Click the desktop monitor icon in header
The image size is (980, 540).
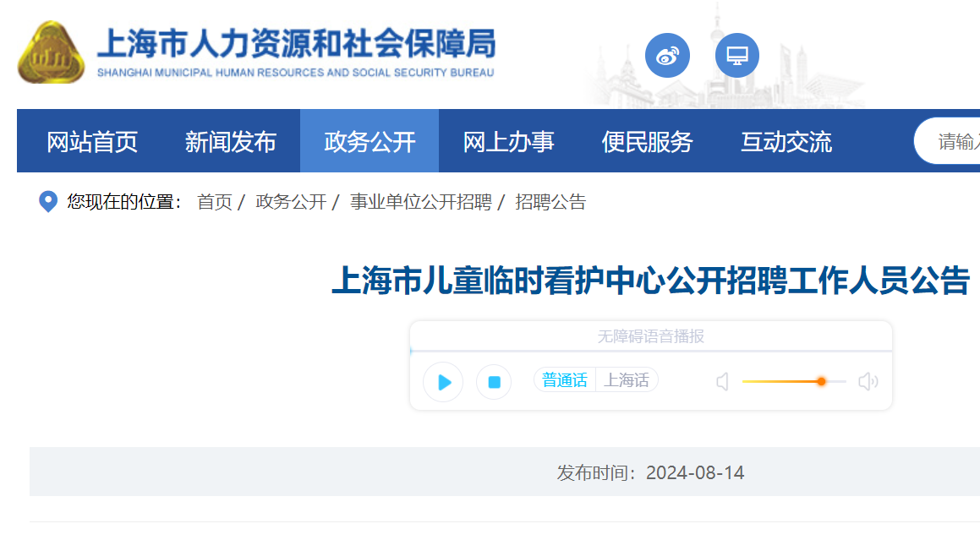pyautogui.click(x=736, y=56)
